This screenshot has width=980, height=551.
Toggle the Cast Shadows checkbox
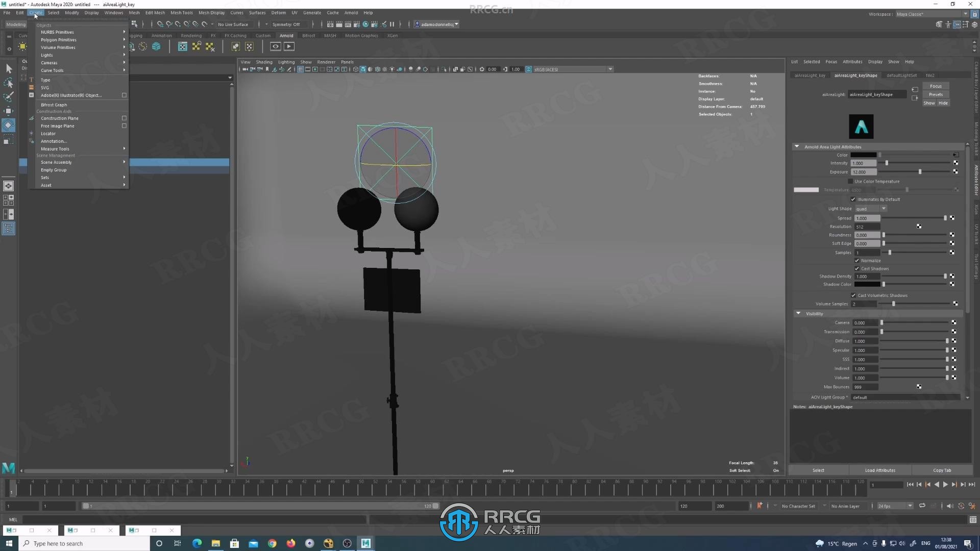pos(857,268)
